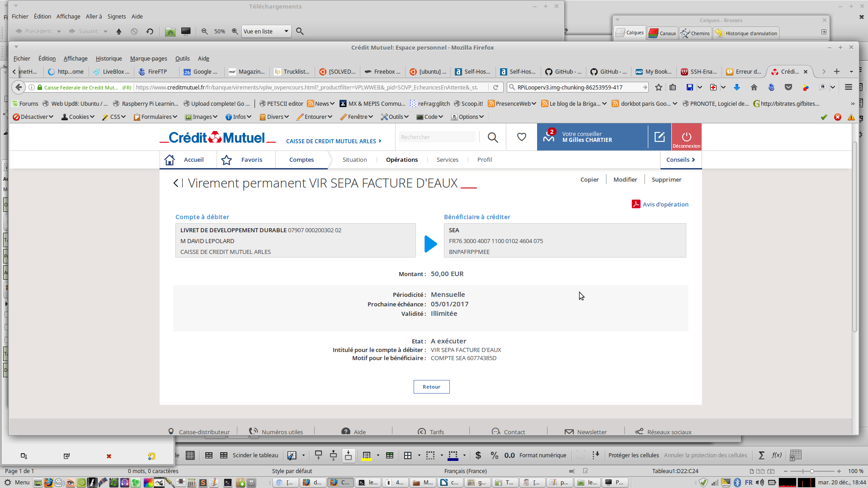This screenshot has height=488, width=868.
Task: Expand the Désactiver developer toolbar dropdown
Action: [33, 117]
